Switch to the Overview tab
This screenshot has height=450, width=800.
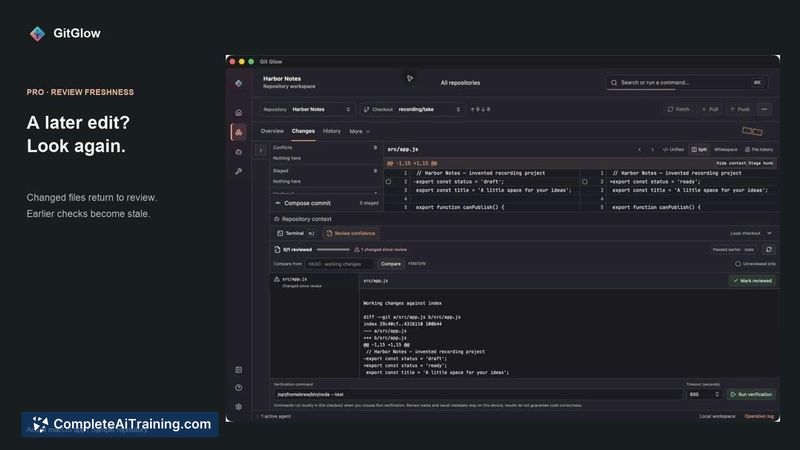point(272,131)
